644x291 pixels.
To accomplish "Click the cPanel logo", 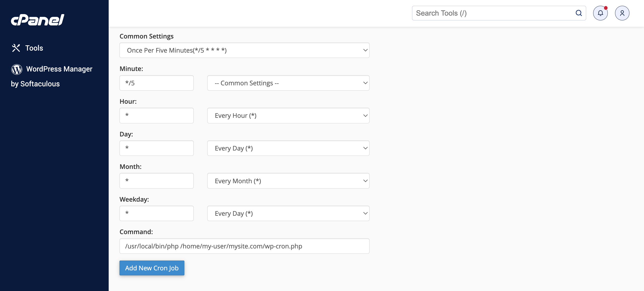I will tap(37, 20).
